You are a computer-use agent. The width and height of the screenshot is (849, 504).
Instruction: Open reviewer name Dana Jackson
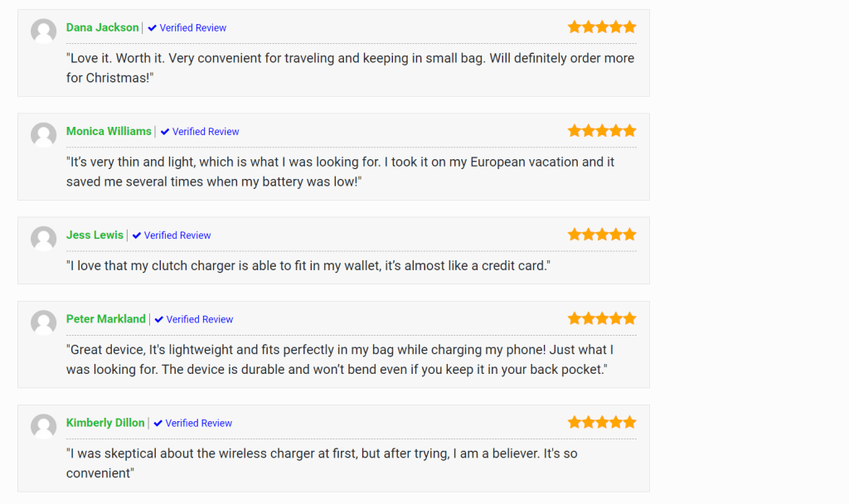[x=102, y=27]
